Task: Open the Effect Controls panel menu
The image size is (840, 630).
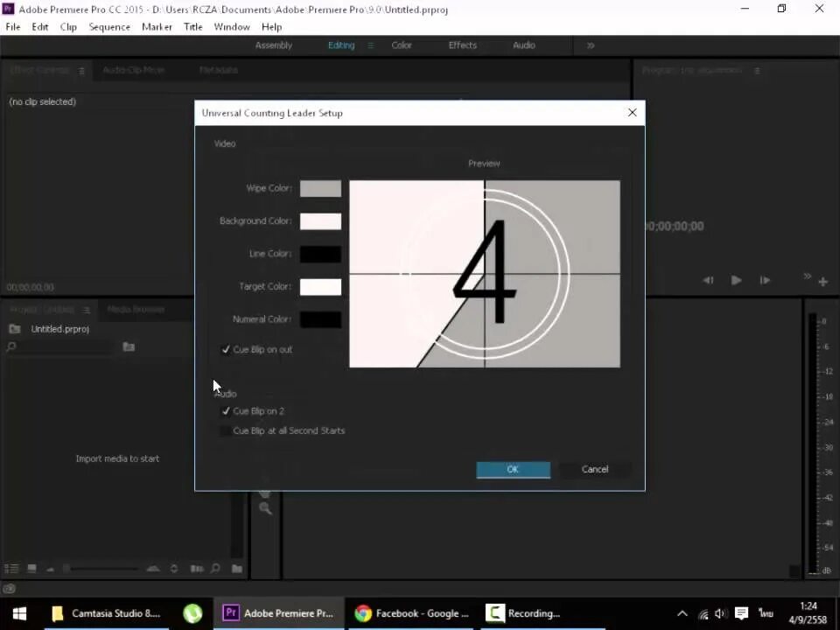Action: [81, 71]
